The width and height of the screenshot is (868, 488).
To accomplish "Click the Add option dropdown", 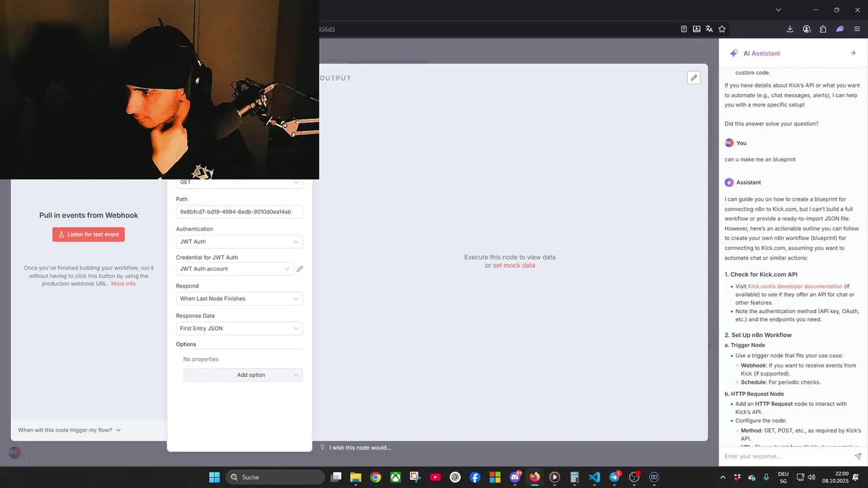I will coord(243,375).
